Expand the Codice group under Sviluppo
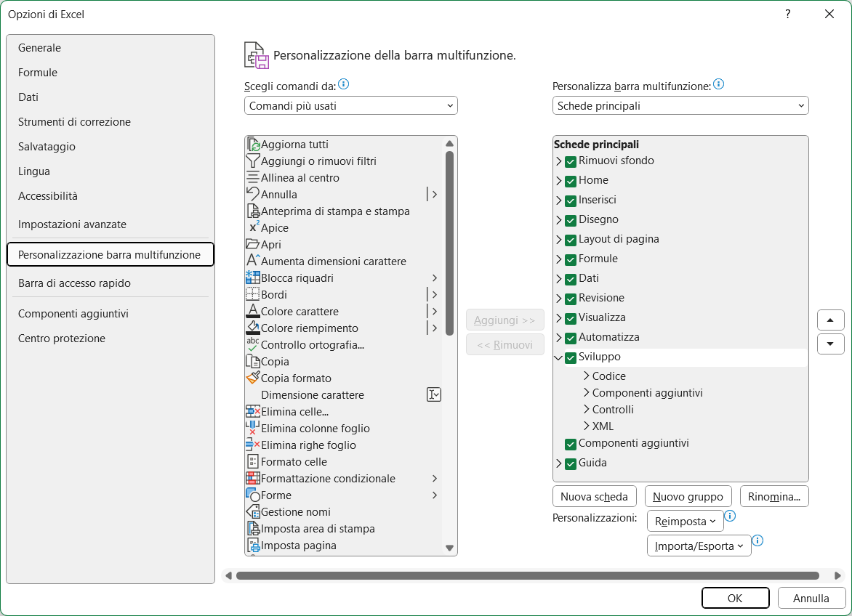This screenshot has width=852, height=616. coord(586,376)
